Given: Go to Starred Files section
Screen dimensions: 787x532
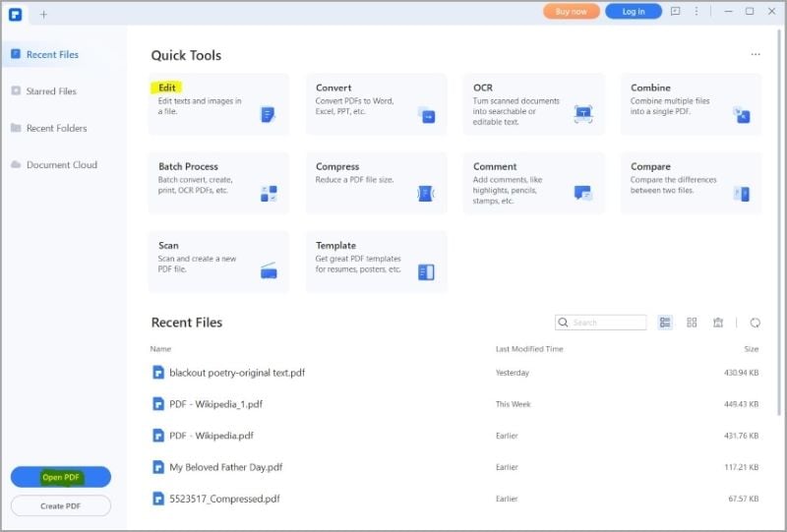Looking at the screenshot, I should [x=51, y=91].
